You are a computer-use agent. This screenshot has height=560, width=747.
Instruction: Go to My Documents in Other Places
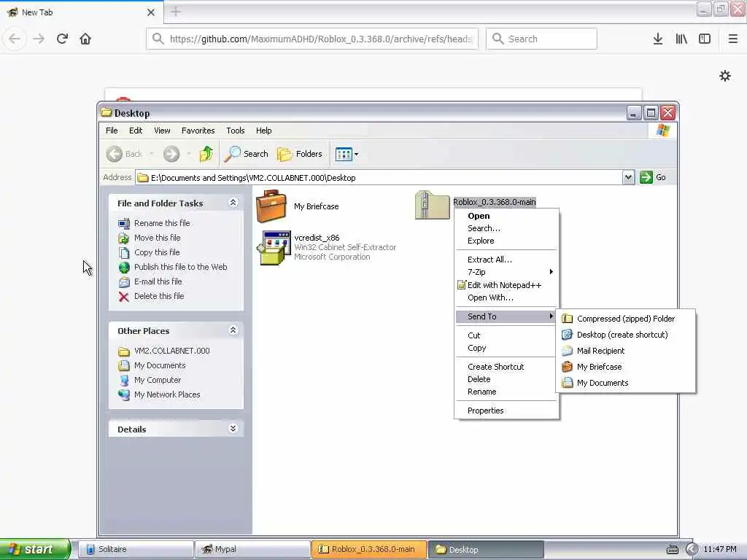pos(160,366)
